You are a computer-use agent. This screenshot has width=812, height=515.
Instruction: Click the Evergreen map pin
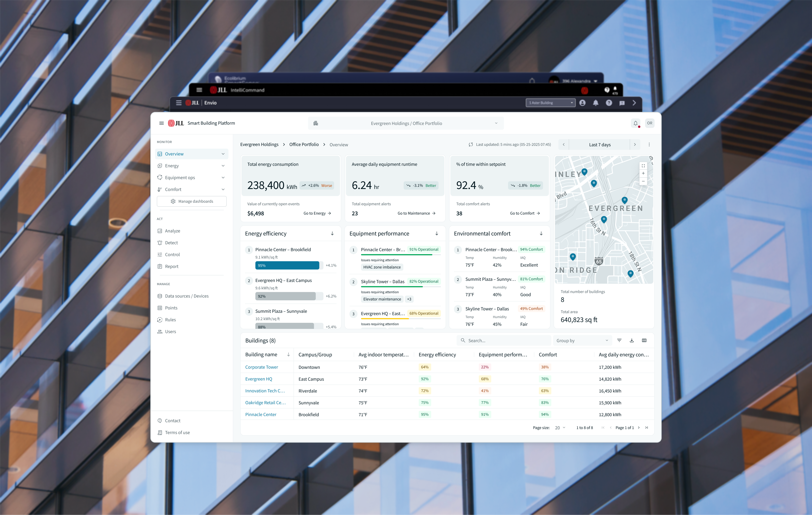coord(625,200)
